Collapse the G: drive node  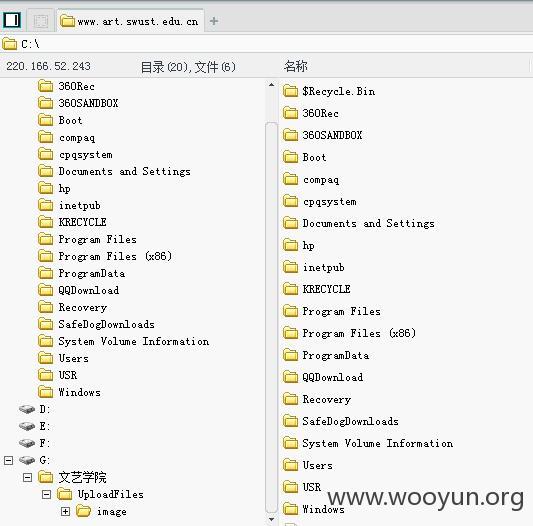[x=8, y=460]
